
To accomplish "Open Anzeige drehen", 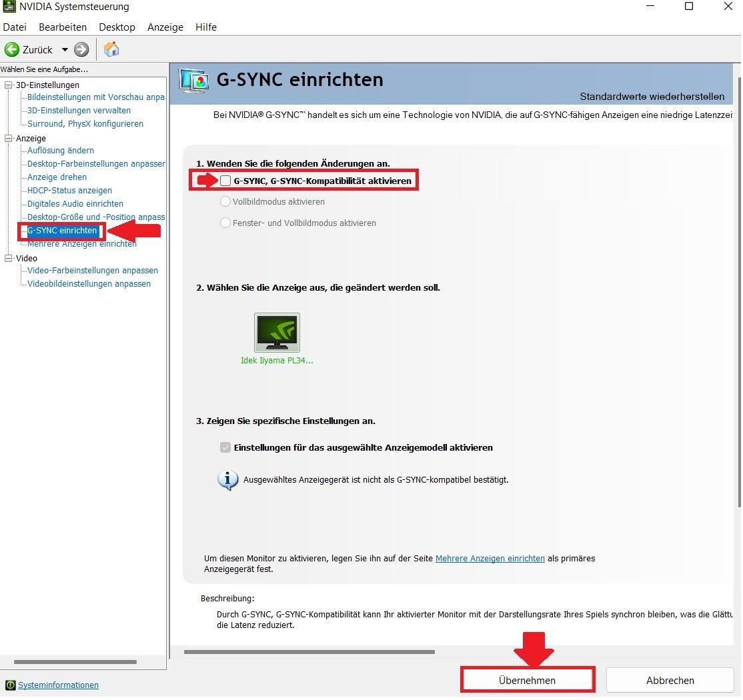I will pyautogui.click(x=57, y=177).
